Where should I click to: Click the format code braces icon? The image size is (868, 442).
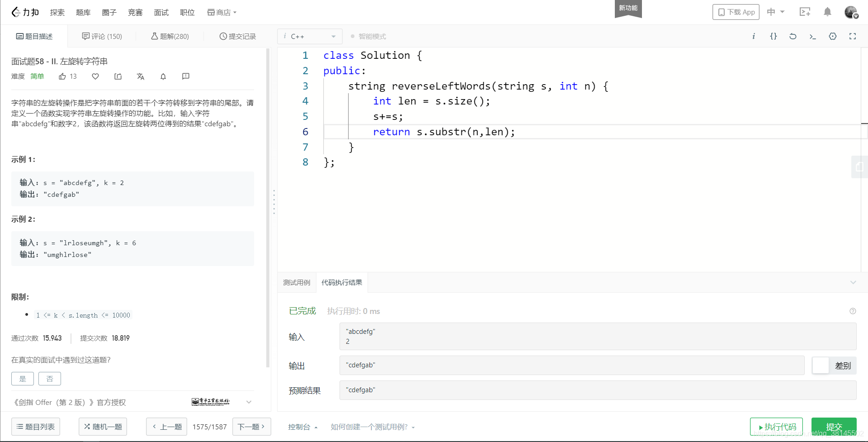point(774,36)
